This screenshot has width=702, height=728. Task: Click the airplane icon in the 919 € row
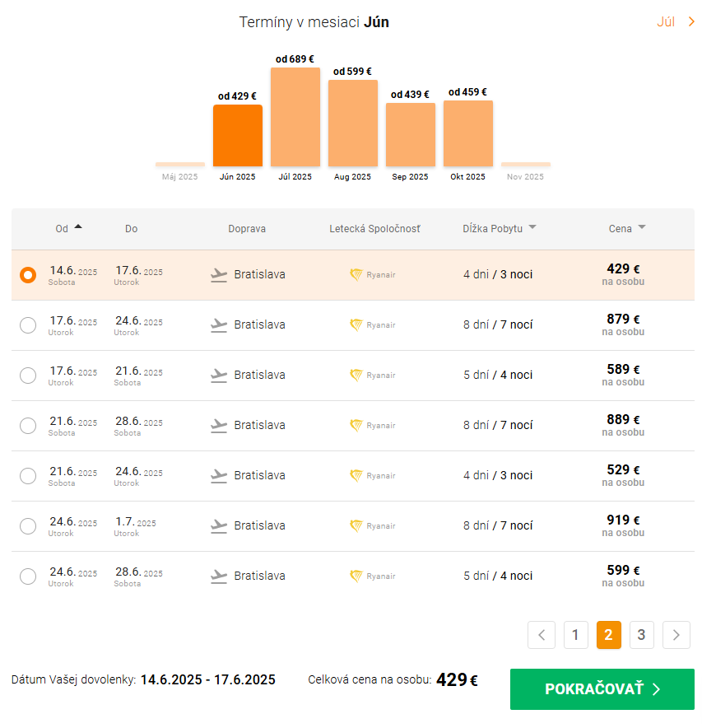[218, 526]
